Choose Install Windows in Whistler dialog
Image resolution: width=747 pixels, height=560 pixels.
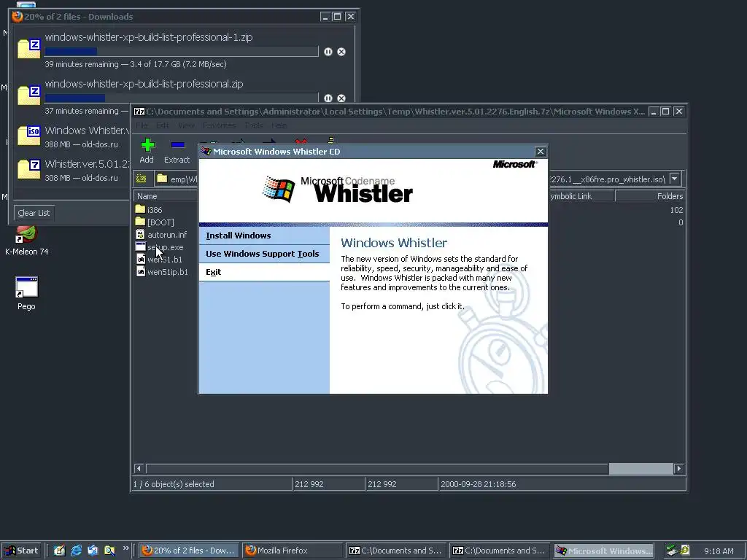point(264,236)
